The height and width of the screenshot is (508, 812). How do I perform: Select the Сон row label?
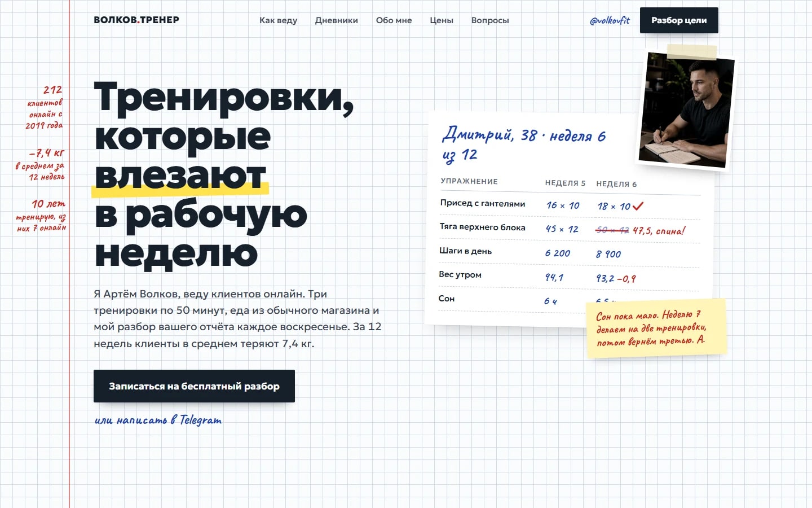pos(447,298)
